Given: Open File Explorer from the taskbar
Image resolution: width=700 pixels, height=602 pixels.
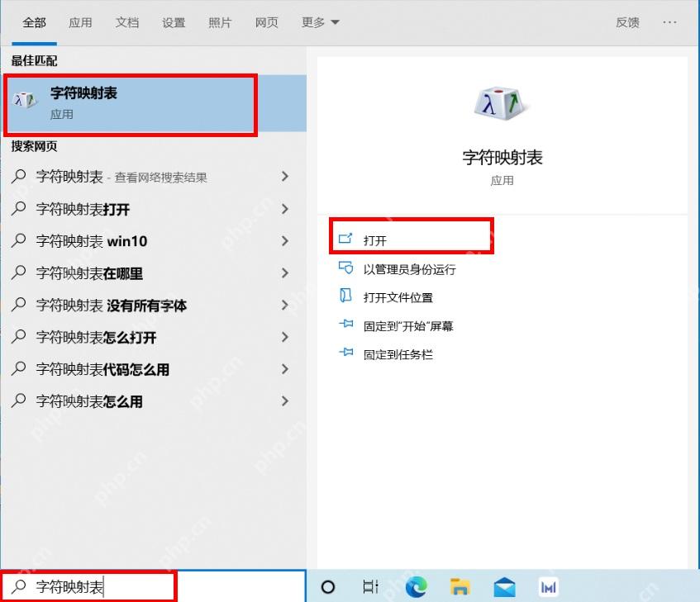Looking at the screenshot, I should click(x=460, y=587).
